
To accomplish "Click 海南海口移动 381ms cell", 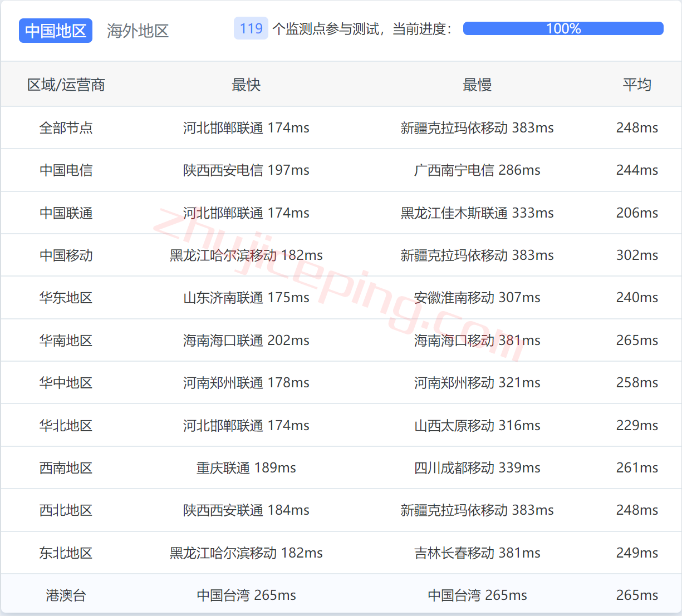I will pos(477,340).
